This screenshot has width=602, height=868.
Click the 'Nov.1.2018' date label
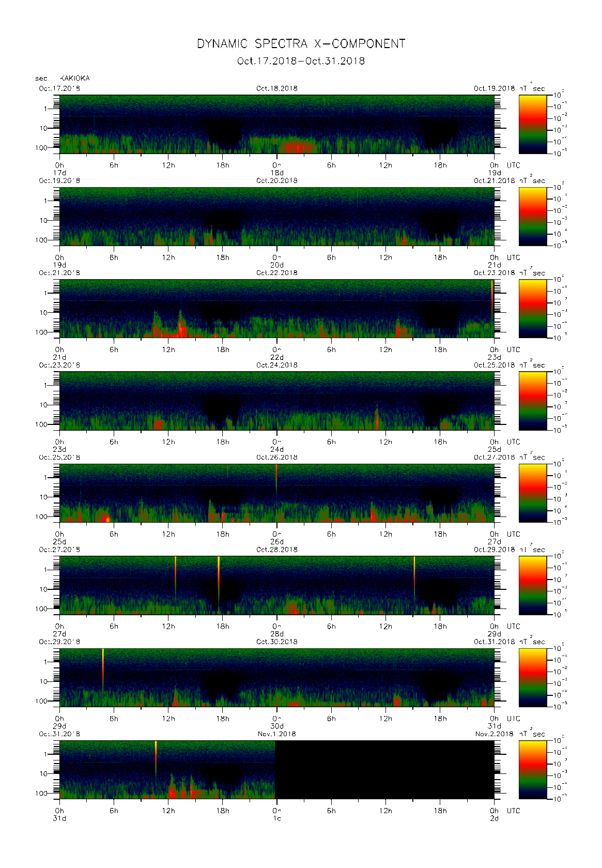pos(277,734)
